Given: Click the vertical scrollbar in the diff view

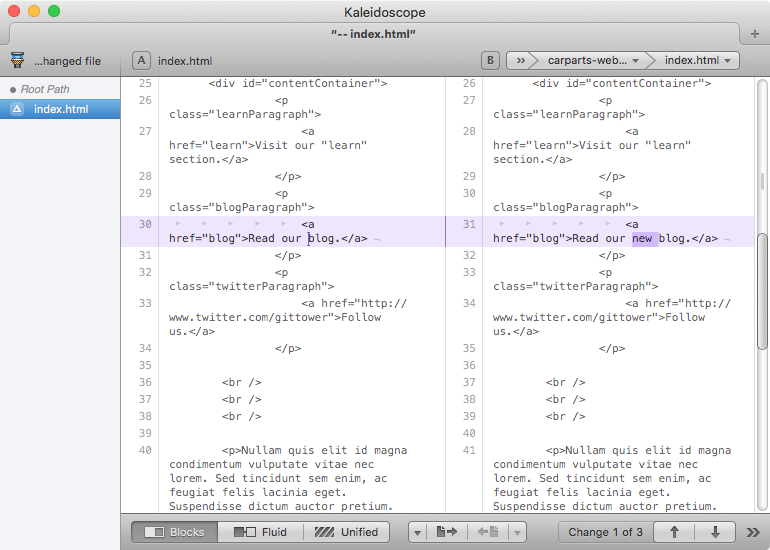Looking at the screenshot, I should pyautogui.click(x=763, y=290).
